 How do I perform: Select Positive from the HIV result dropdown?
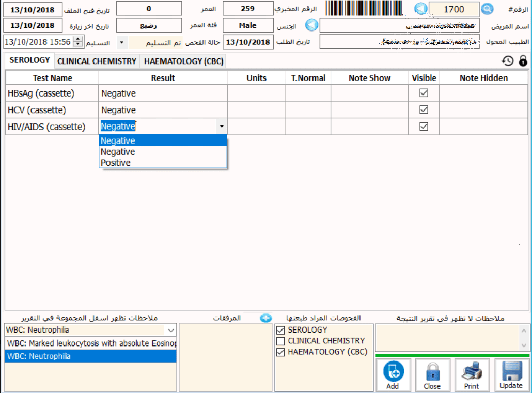[x=116, y=163]
